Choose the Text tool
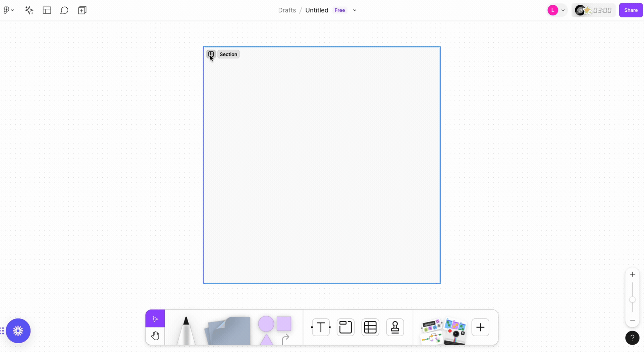The image size is (644, 352). (x=321, y=328)
